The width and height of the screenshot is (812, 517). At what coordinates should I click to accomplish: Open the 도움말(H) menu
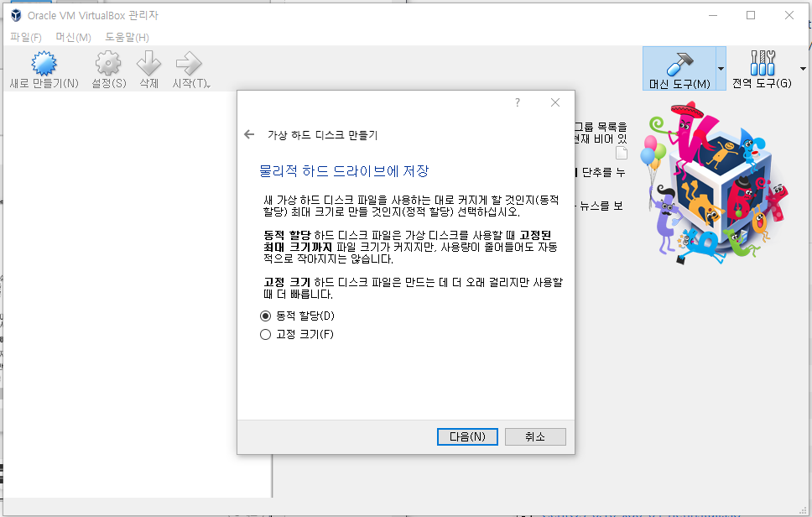(x=127, y=37)
